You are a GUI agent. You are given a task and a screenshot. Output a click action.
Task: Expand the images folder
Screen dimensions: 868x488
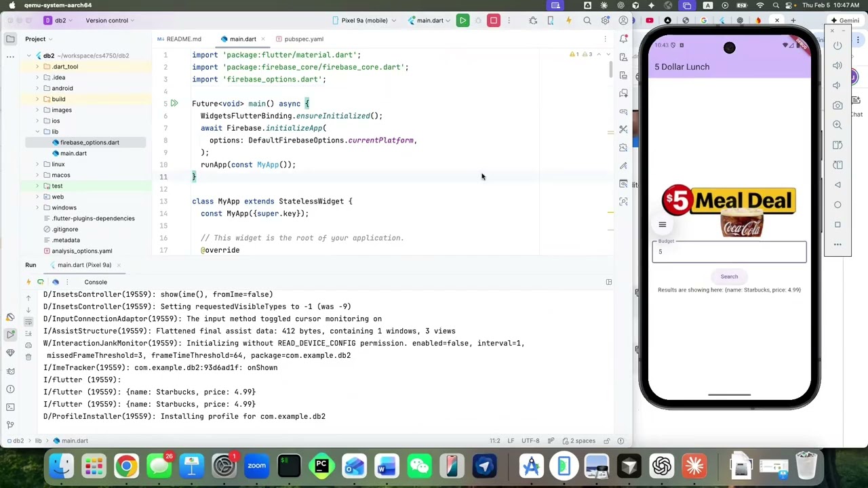(x=37, y=110)
